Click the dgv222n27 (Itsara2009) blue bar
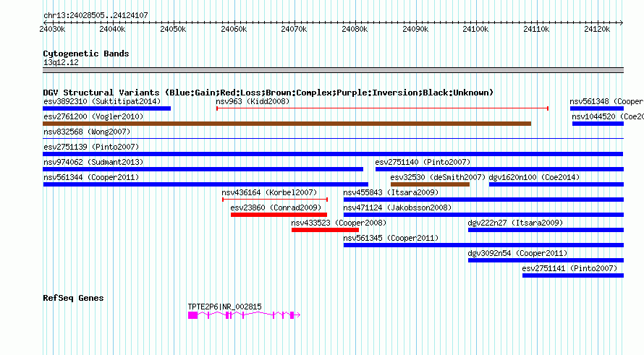This screenshot has height=355, width=644. 546,230
